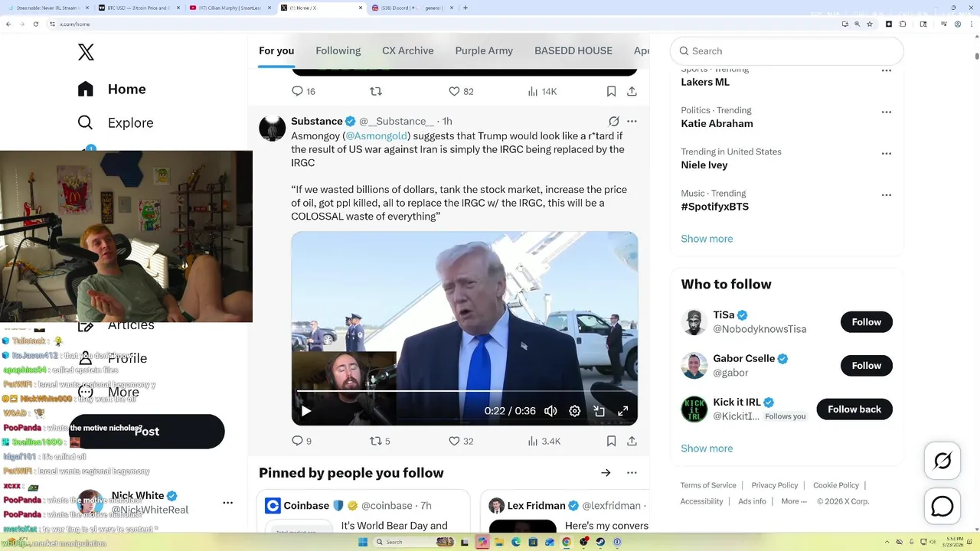Image resolution: width=980 pixels, height=551 pixels.
Task: Click the X logo in sidebar
Action: click(x=86, y=52)
